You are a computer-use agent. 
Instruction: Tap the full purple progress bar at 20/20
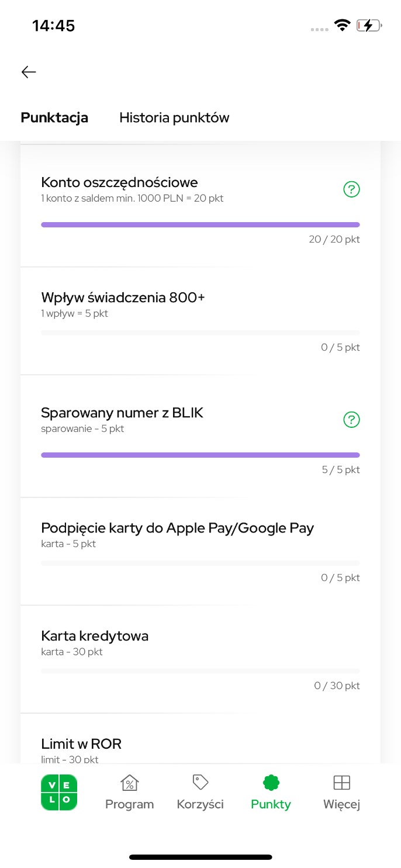[x=200, y=224]
